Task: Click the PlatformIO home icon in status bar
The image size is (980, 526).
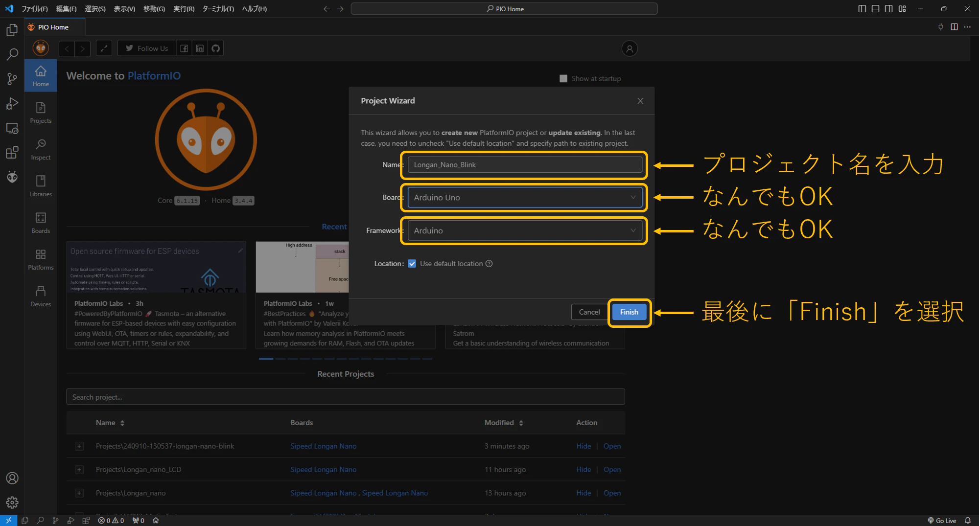Action: click(156, 521)
